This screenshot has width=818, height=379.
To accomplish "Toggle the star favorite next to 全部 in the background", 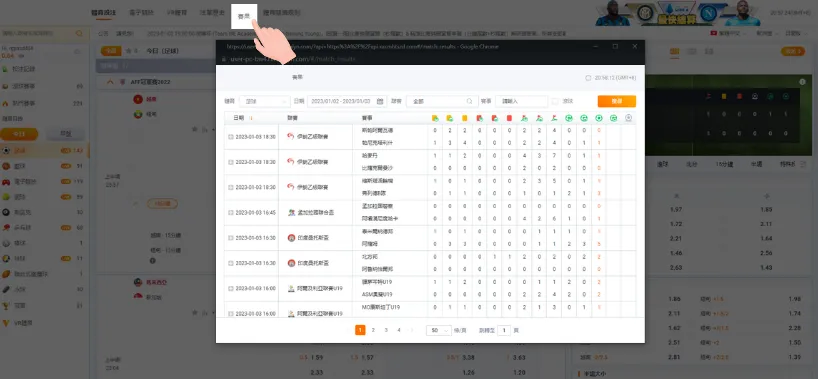I will [x=128, y=51].
